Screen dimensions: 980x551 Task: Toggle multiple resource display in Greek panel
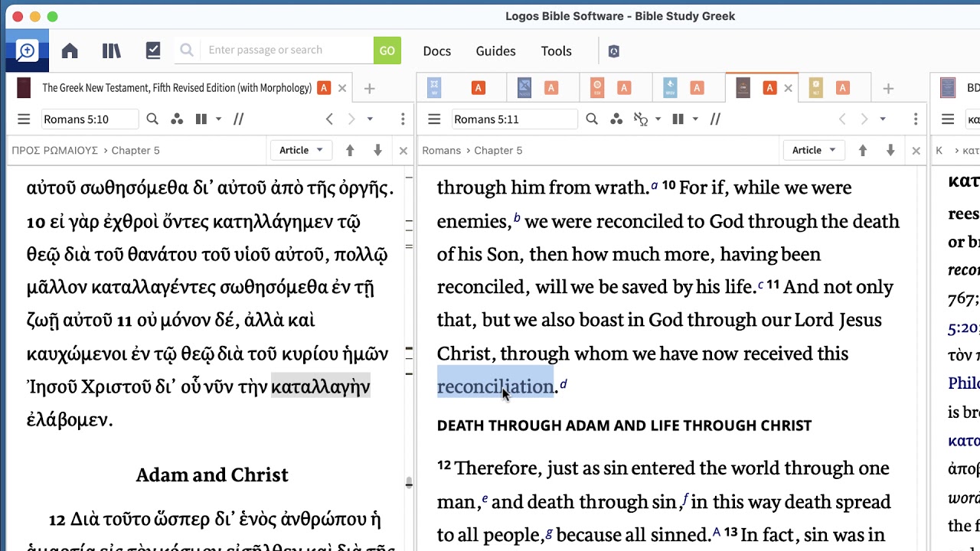[x=201, y=119]
